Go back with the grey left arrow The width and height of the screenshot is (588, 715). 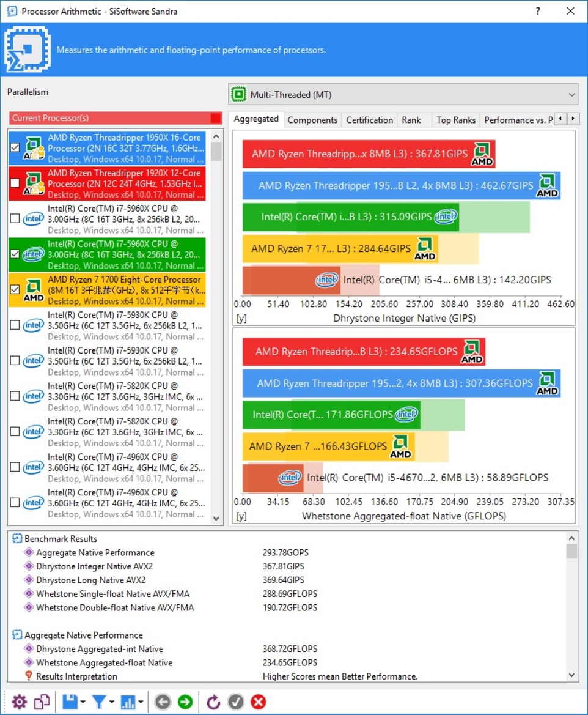(x=162, y=702)
